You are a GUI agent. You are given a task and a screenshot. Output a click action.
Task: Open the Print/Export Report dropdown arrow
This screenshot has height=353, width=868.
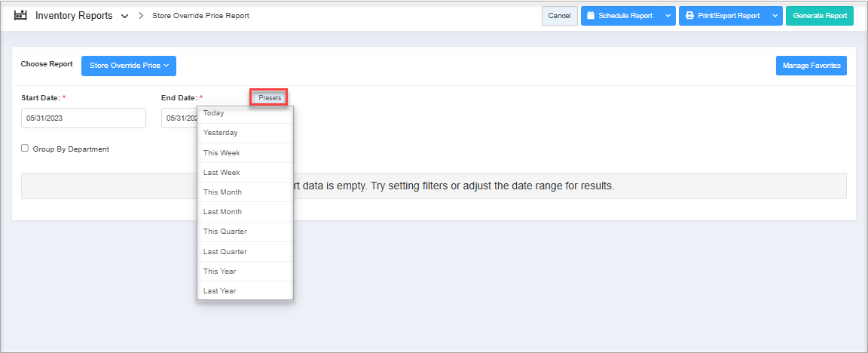pyautogui.click(x=775, y=16)
